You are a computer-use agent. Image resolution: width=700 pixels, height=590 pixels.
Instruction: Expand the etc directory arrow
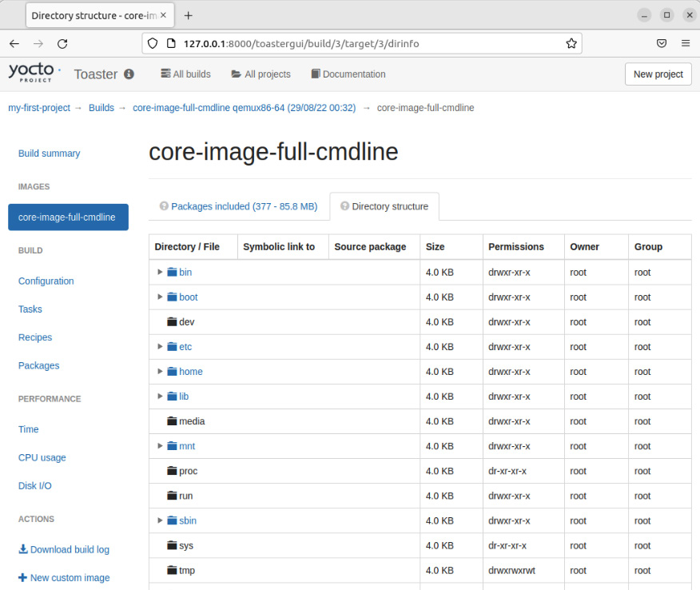160,347
